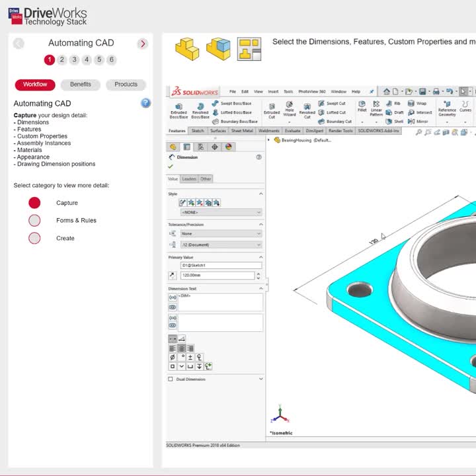476x476 pixels.
Task: Select the Fillet tool
Action: point(362,106)
